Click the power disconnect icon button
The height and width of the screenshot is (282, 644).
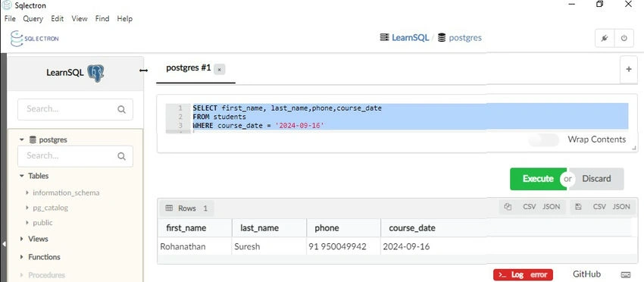pyautogui.click(x=624, y=38)
